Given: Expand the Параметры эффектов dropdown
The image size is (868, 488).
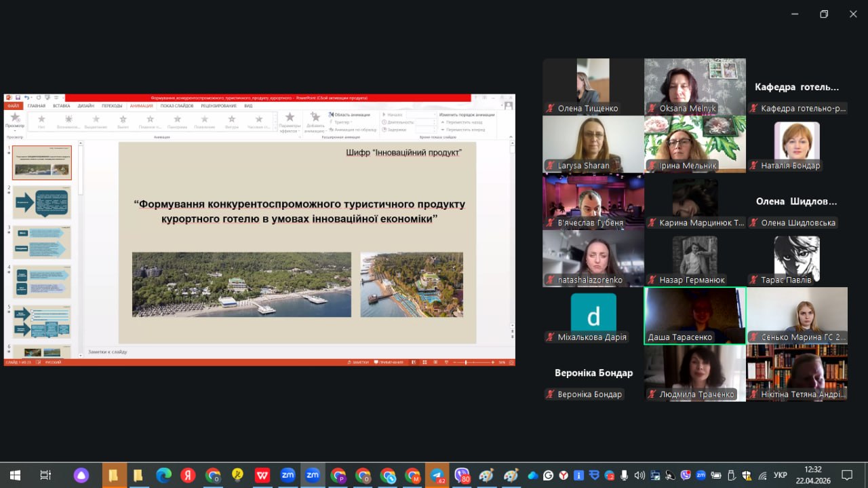Looking at the screenshot, I should (x=290, y=123).
